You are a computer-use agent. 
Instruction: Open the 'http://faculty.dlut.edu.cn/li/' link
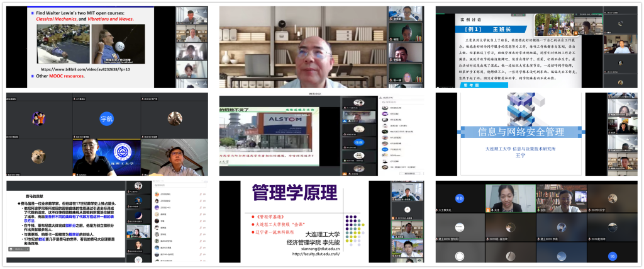coord(316,254)
